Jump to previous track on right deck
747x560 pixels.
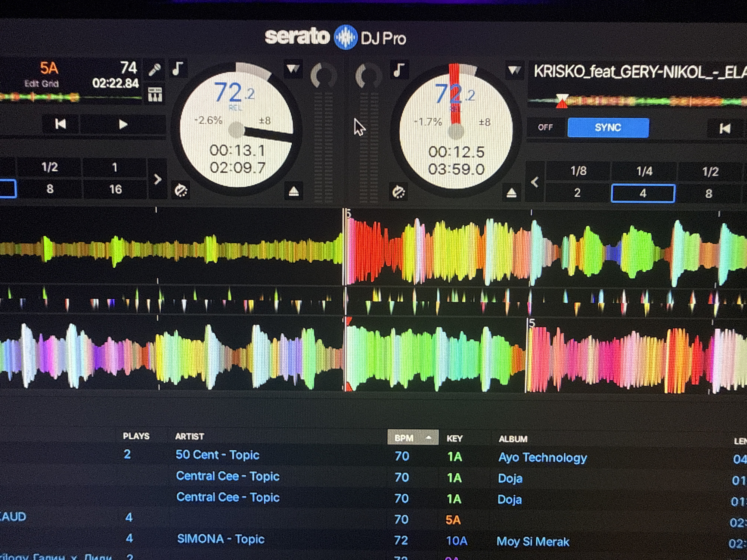[x=725, y=129]
